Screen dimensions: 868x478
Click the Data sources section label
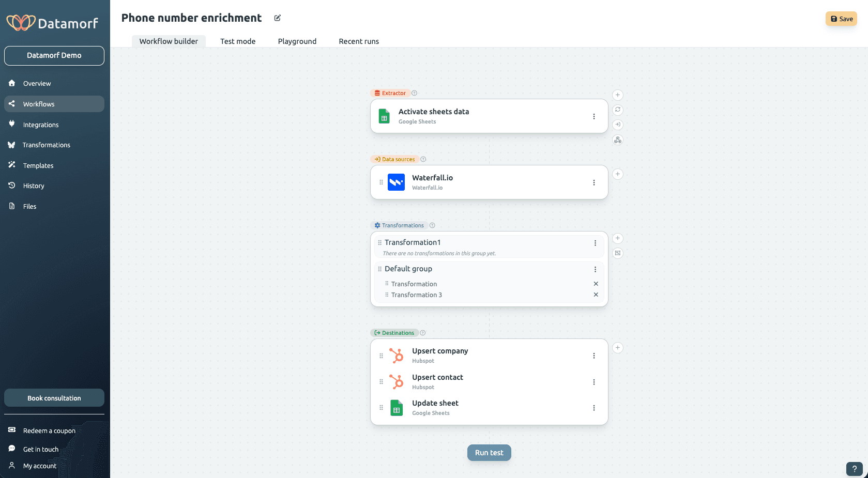[x=394, y=159]
